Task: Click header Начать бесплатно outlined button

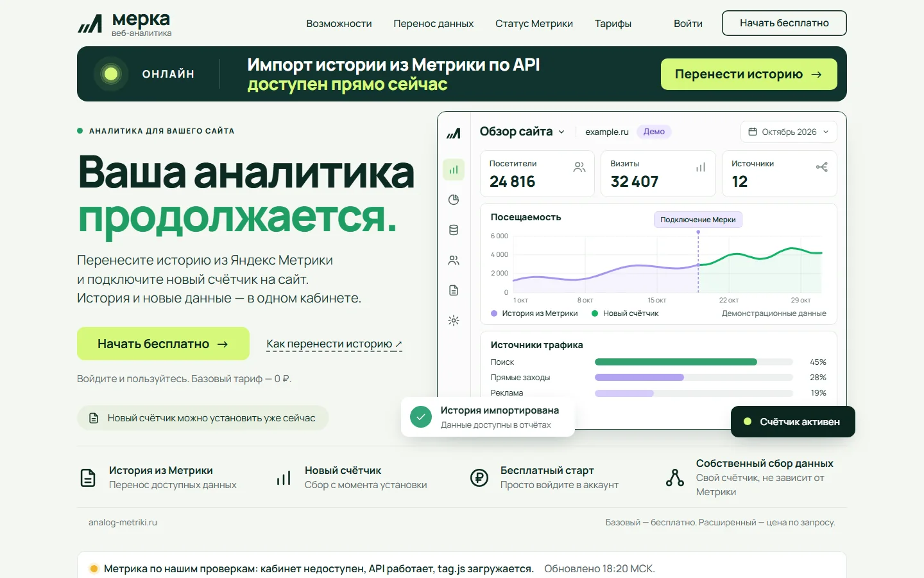Action: click(784, 23)
